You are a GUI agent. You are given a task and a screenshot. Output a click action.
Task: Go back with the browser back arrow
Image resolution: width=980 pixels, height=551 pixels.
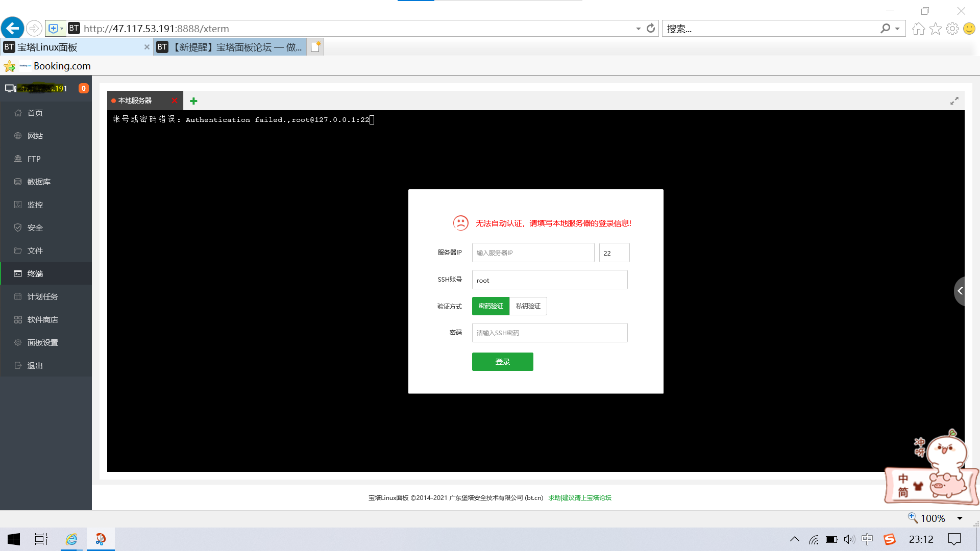(13, 28)
